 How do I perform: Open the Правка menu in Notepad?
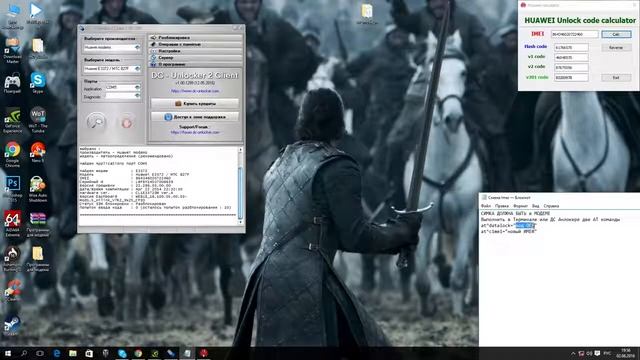point(502,206)
